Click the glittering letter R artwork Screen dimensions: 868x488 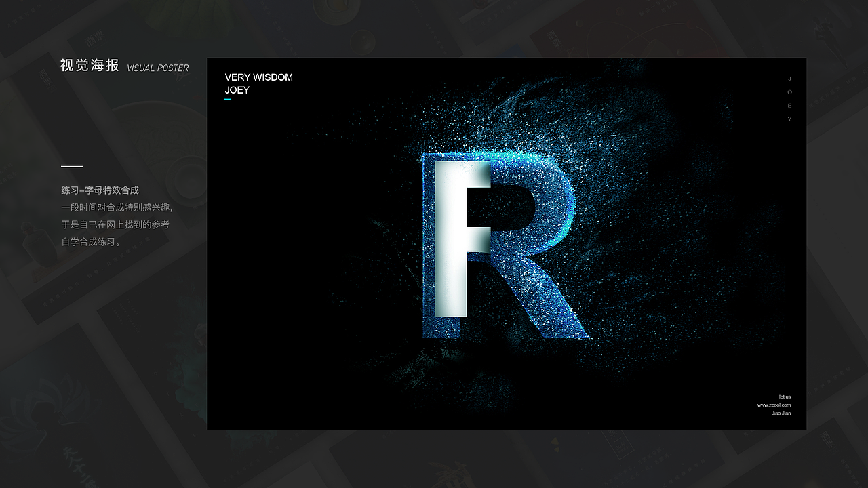505,245
